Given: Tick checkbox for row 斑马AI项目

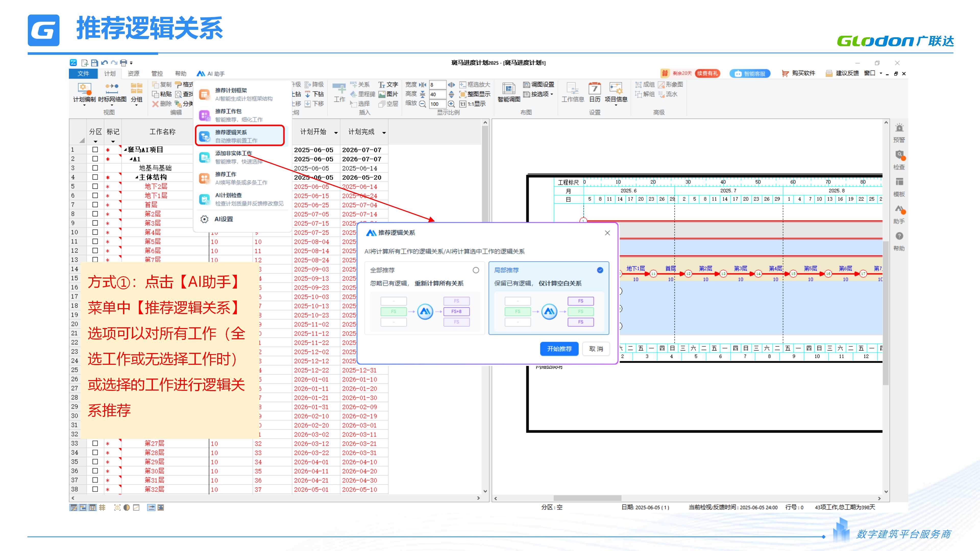Looking at the screenshot, I should (95, 150).
